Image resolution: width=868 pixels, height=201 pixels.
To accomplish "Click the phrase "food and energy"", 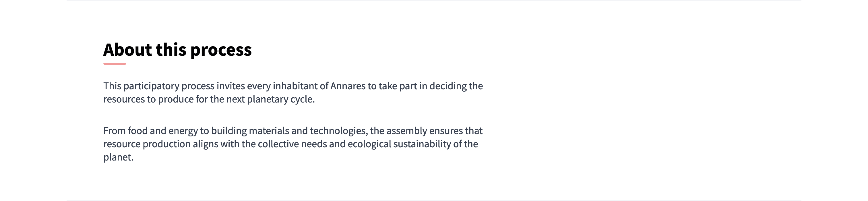I will (x=163, y=131).
